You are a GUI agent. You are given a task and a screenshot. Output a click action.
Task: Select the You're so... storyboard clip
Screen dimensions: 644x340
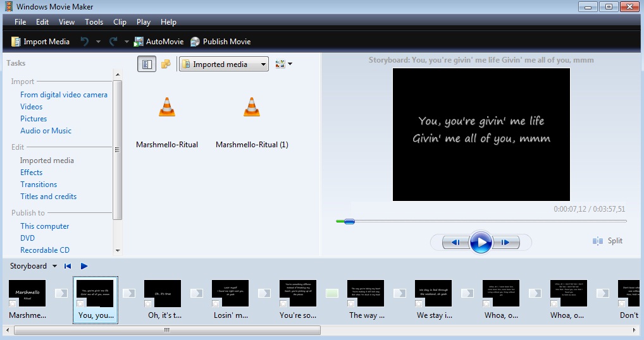point(298,293)
